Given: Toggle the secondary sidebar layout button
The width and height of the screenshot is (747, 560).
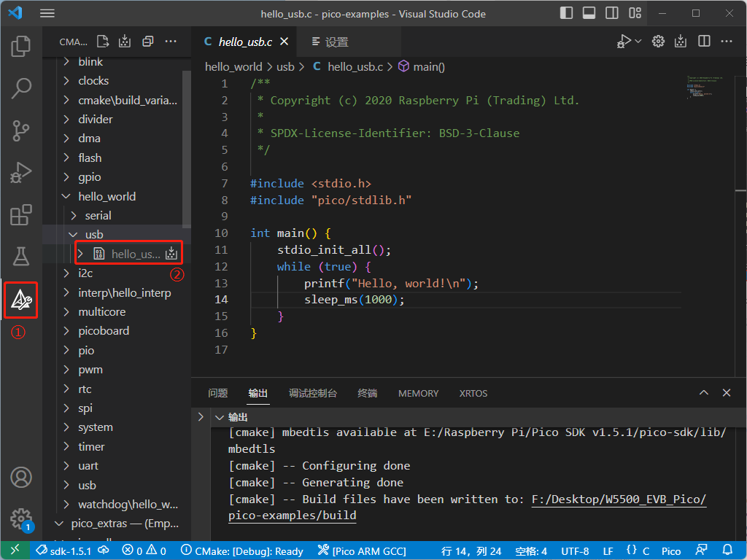Looking at the screenshot, I should 612,13.
